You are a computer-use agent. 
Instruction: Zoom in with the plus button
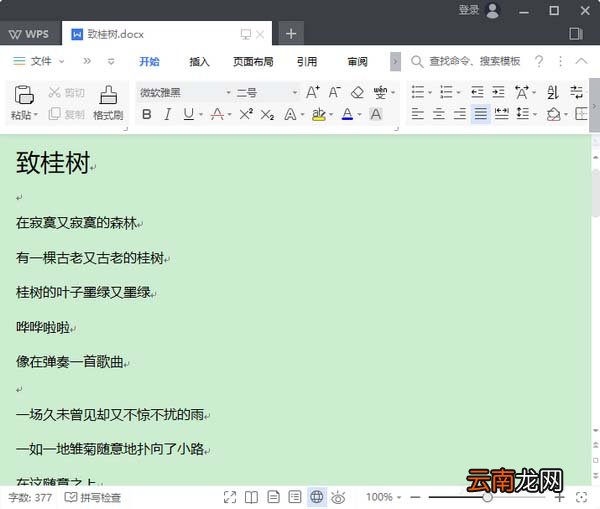tap(559, 497)
